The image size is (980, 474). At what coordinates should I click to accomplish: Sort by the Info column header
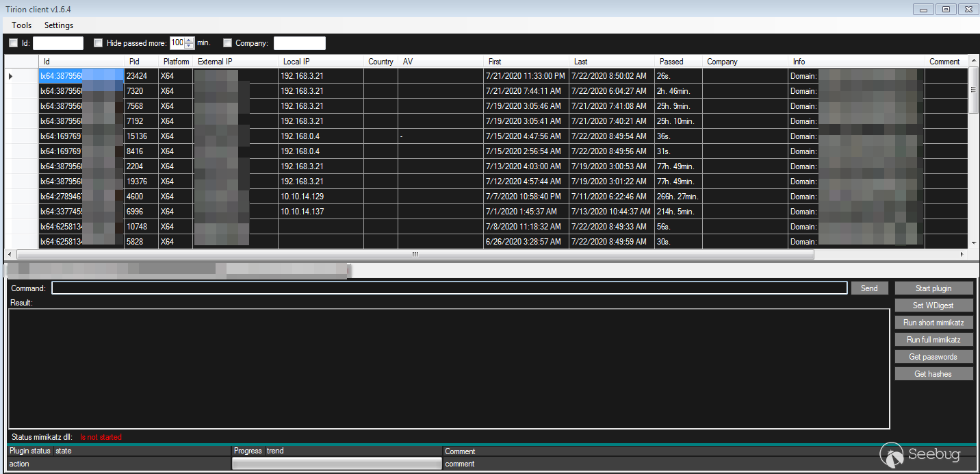click(x=856, y=62)
